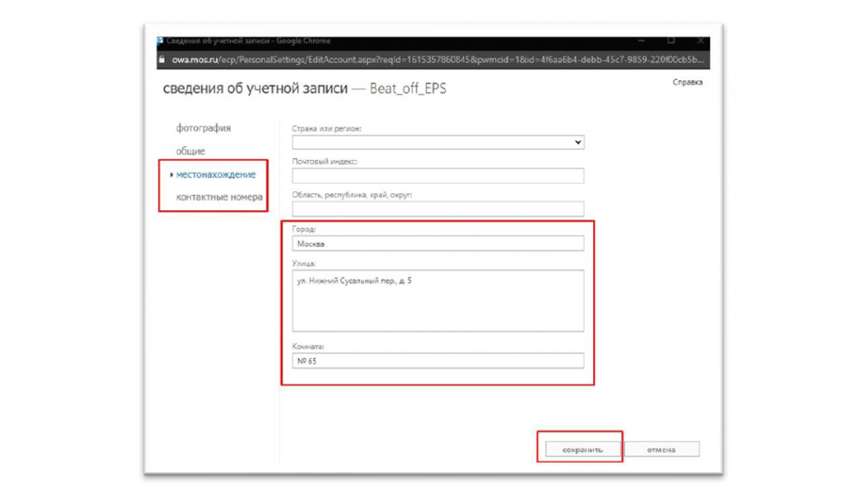Click the Город field containing Москва

tap(438, 244)
